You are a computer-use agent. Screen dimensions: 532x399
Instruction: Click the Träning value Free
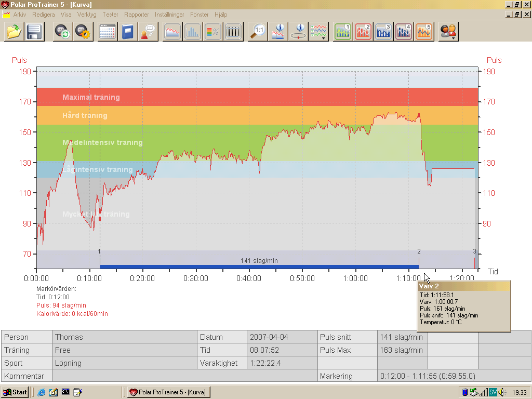point(125,350)
